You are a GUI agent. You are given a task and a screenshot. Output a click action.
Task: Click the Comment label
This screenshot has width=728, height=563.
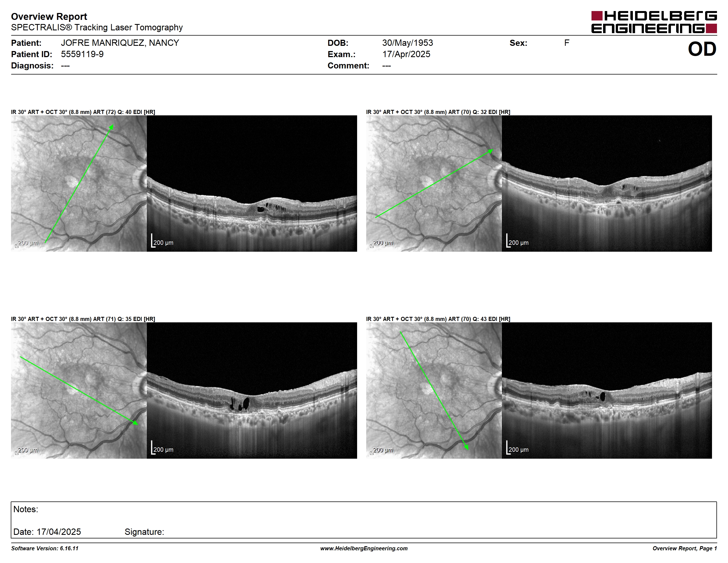tap(348, 65)
